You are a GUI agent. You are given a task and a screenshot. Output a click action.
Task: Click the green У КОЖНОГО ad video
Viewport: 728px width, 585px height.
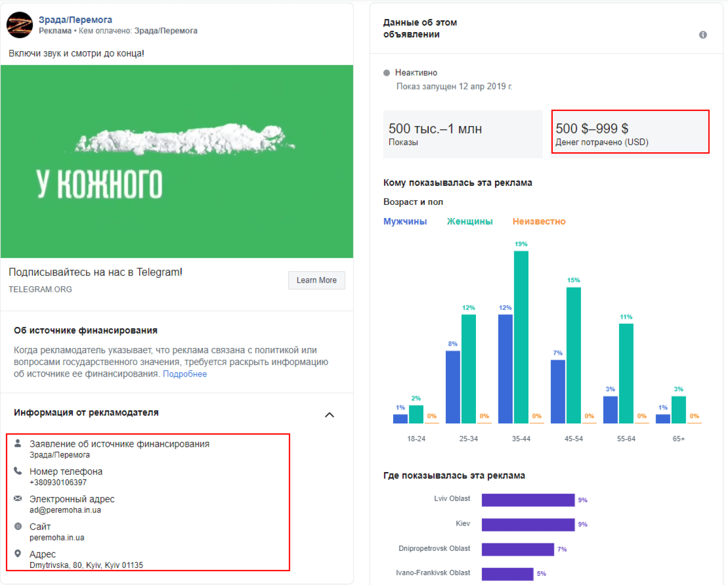click(177, 162)
